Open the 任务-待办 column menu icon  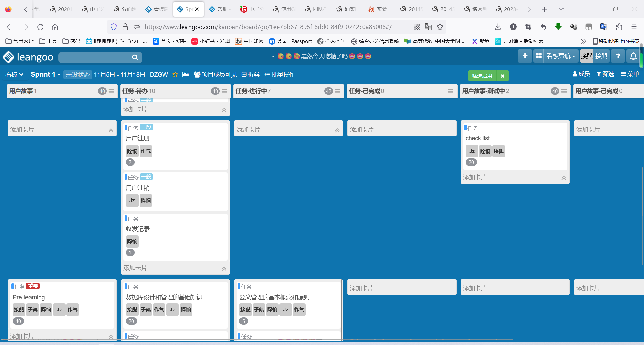(224, 91)
